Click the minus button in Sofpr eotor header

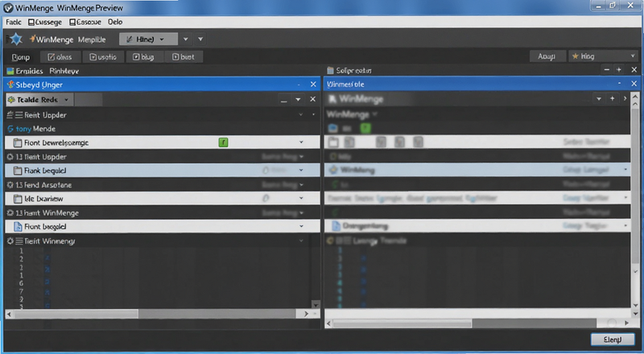[607, 70]
